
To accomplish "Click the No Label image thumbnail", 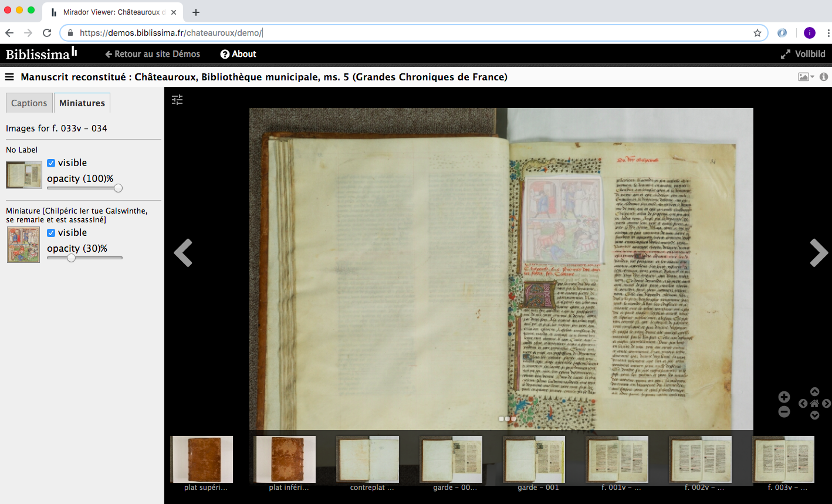I will tap(24, 175).
